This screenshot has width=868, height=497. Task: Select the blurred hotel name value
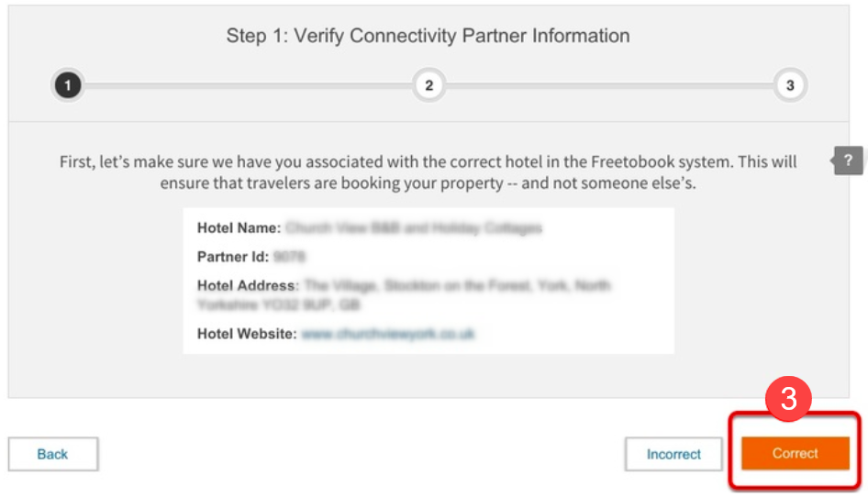coord(413,228)
